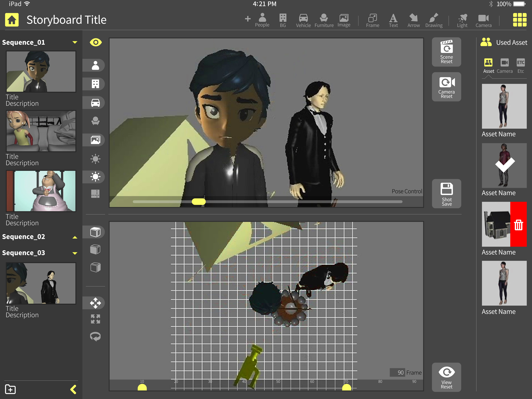Click the yellow Pose Control slider handle

pyautogui.click(x=199, y=202)
